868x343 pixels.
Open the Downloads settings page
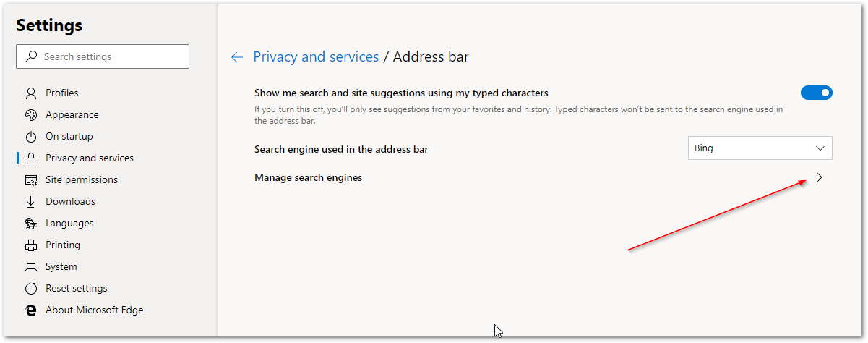point(70,202)
